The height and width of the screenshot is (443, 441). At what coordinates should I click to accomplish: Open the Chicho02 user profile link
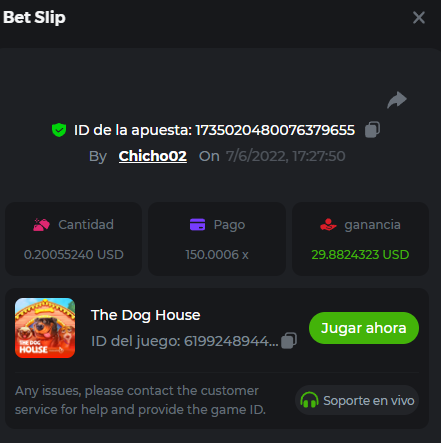(x=153, y=156)
